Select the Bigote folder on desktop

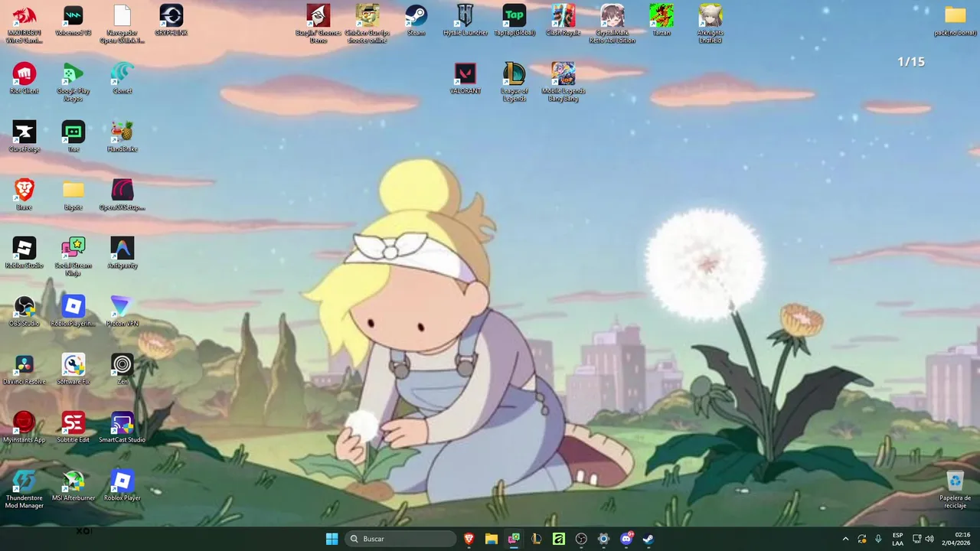(x=73, y=195)
